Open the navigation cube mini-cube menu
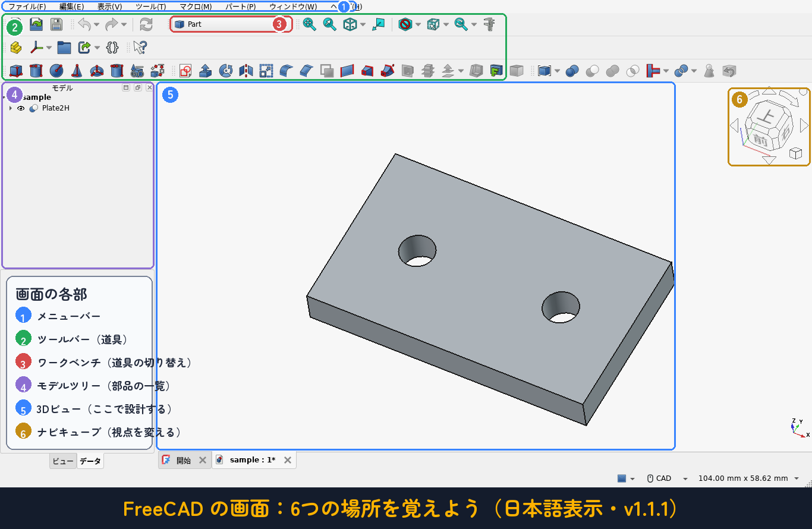The height and width of the screenshot is (529, 812). [x=795, y=154]
